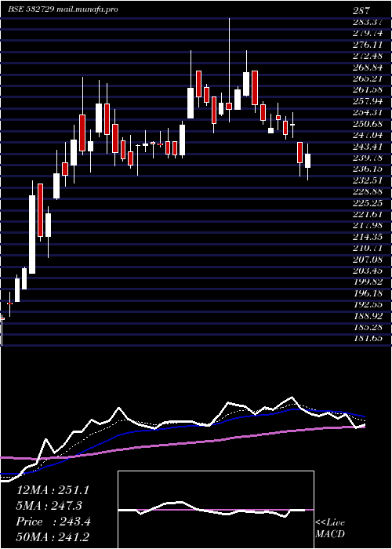392x549 pixels.
Task: Click the 12MA : 251.1 readout
Action: point(53,490)
